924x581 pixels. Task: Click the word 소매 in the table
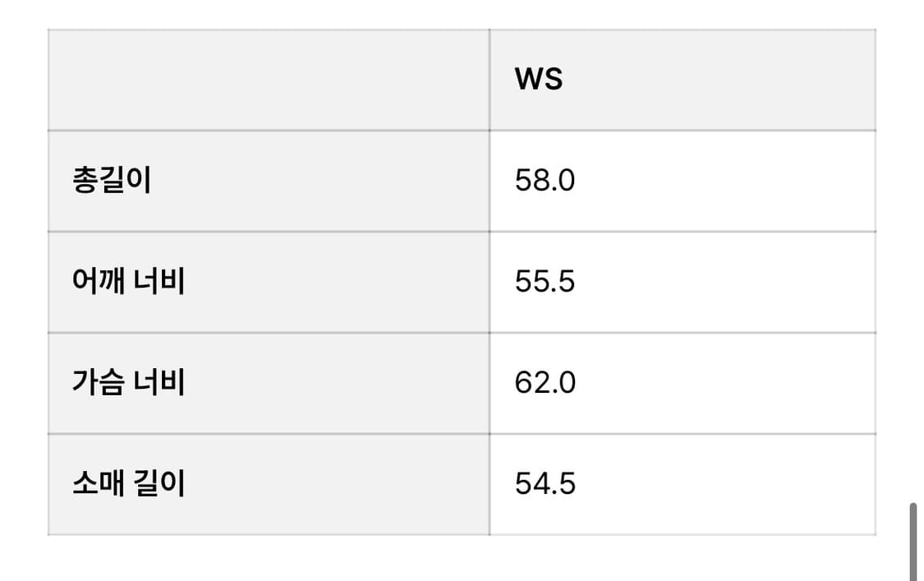click(98, 483)
